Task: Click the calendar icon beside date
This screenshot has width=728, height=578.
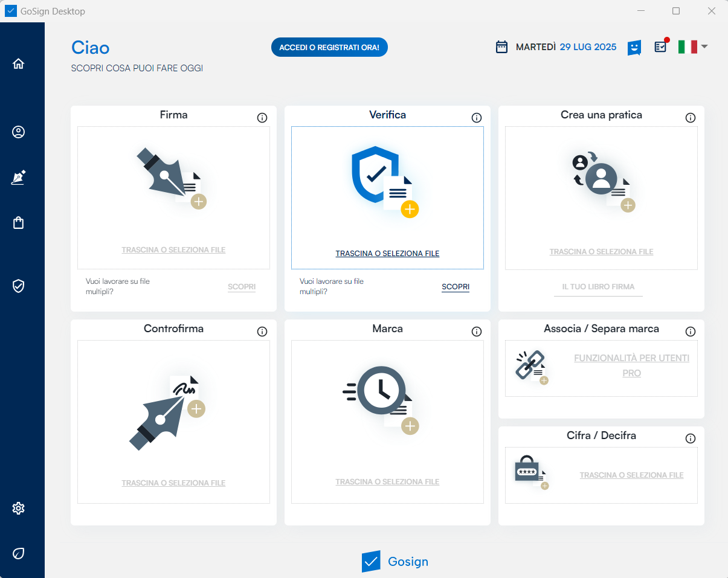Action: [x=501, y=47]
